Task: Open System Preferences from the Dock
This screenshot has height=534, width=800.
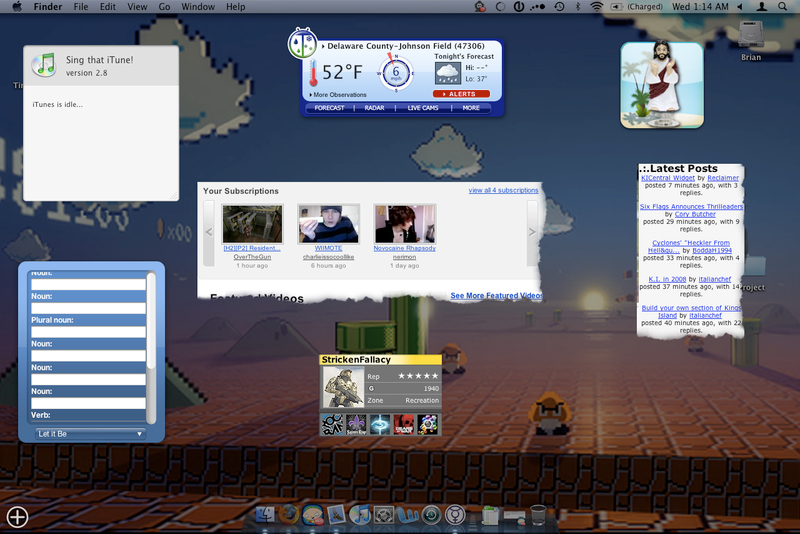Action: (384, 515)
